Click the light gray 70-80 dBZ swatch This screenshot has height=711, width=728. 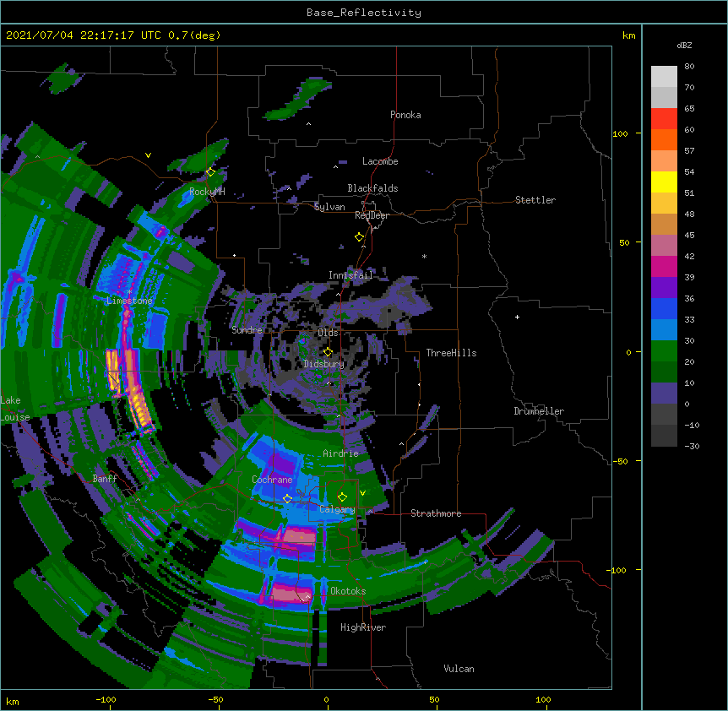click(664, 77)
